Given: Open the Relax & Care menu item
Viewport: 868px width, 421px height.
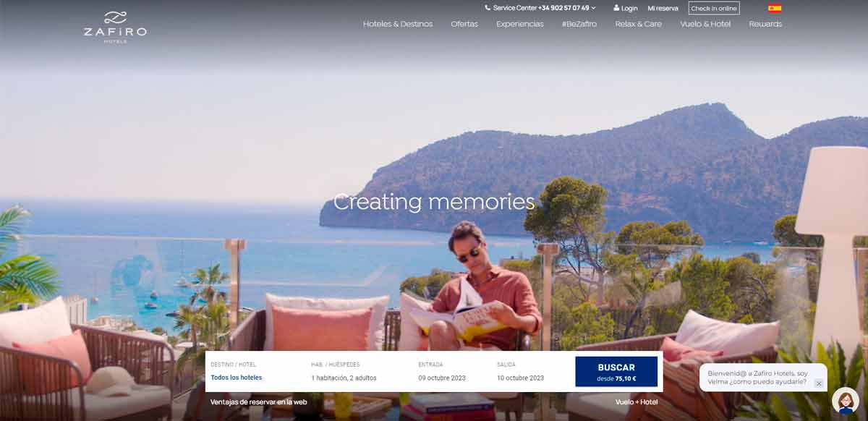Looking at the screenshot, I should [x=639, y=24].
